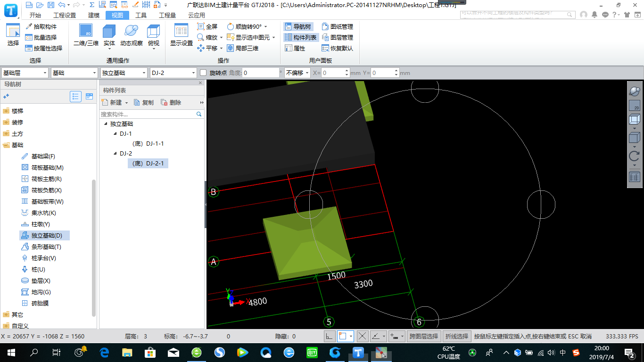Open the 建模 ribbon tab
The image size is (644, 362).
click(x=94, y=15)
